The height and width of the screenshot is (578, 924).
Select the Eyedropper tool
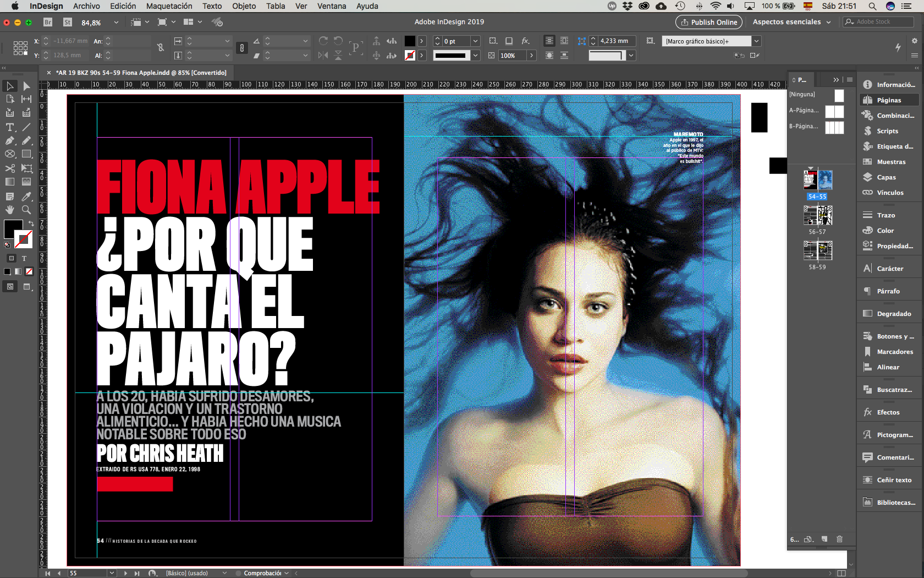(x=26, y=196)
